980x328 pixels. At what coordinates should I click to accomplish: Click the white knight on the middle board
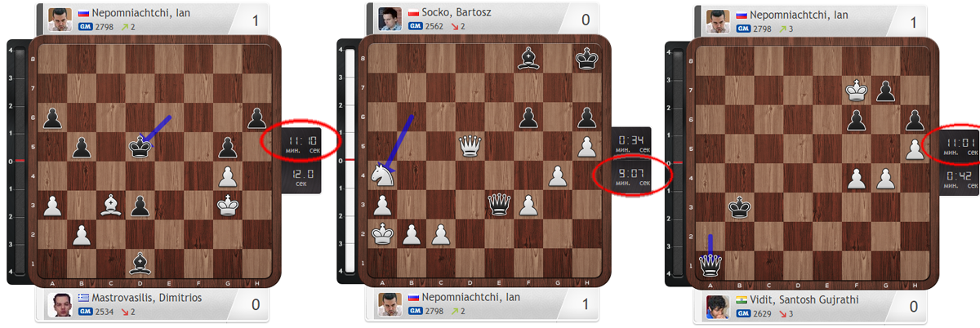tap(381, 175)
